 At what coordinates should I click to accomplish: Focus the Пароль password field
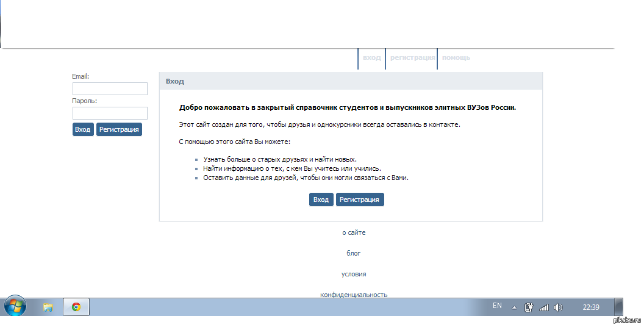[110, 113]
